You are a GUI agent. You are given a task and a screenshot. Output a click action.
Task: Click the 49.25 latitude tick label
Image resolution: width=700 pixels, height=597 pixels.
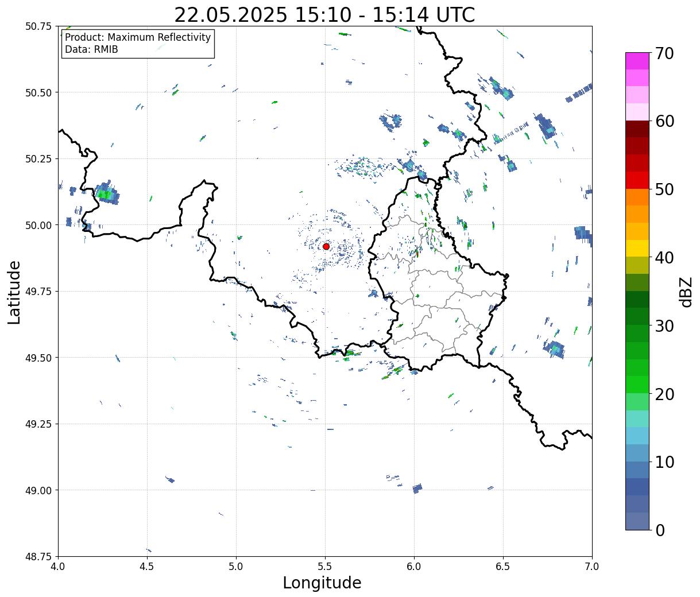pyautogui.click(x=38, y=424)
